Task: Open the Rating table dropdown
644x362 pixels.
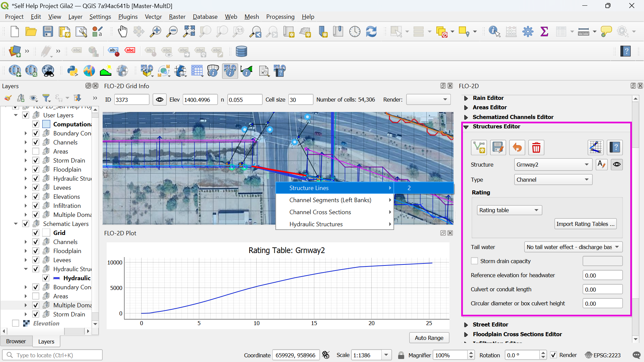Action: [x=509, y=210]
